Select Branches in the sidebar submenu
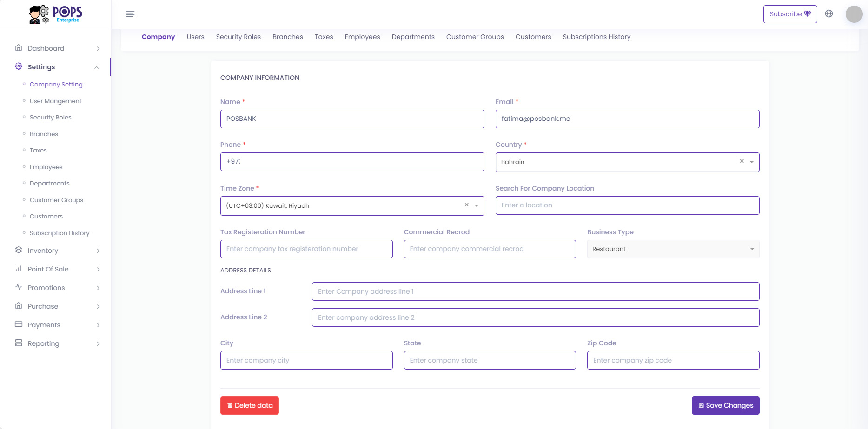Viewport: 868px width, 429px height. [44, 134]
